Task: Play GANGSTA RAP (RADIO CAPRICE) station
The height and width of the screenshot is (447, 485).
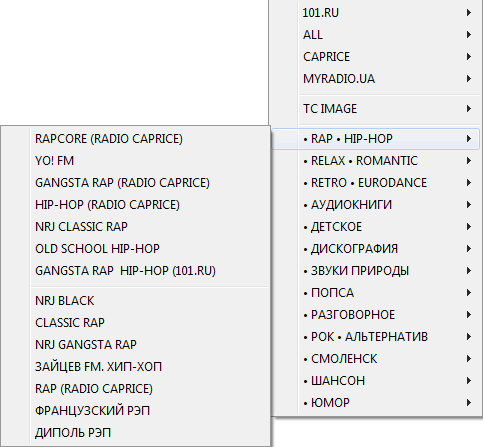Action: (x=135, y=183)
